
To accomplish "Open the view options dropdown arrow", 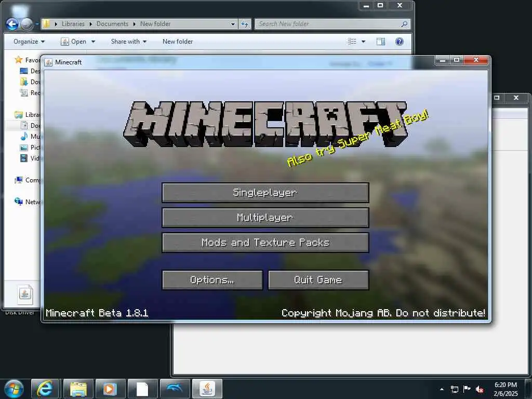I will 363,42.
